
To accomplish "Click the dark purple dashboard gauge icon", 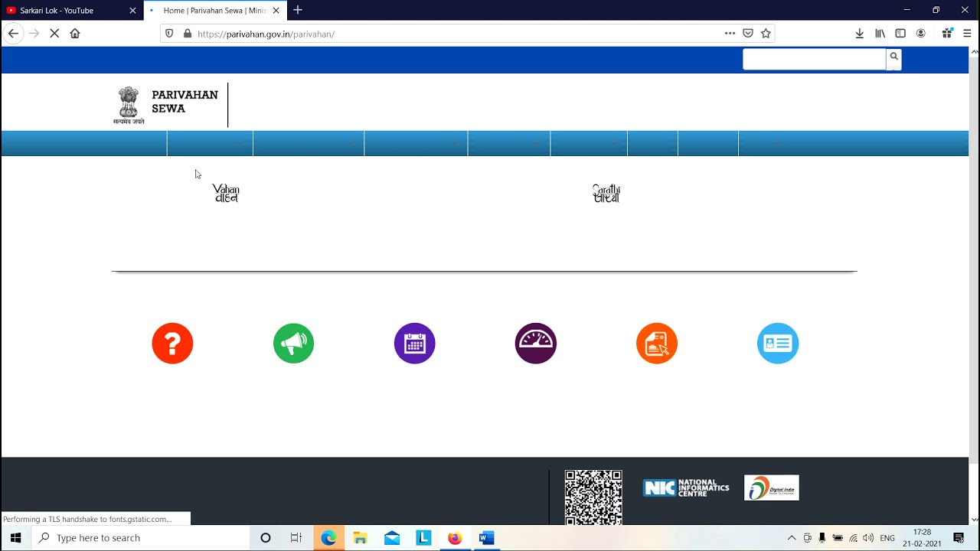I will coord(535,343).
